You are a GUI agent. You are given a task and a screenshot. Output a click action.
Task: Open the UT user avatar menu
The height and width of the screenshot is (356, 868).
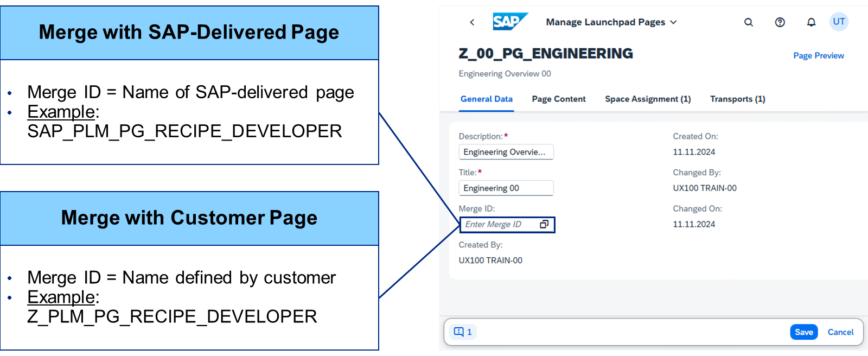(839, 22)
